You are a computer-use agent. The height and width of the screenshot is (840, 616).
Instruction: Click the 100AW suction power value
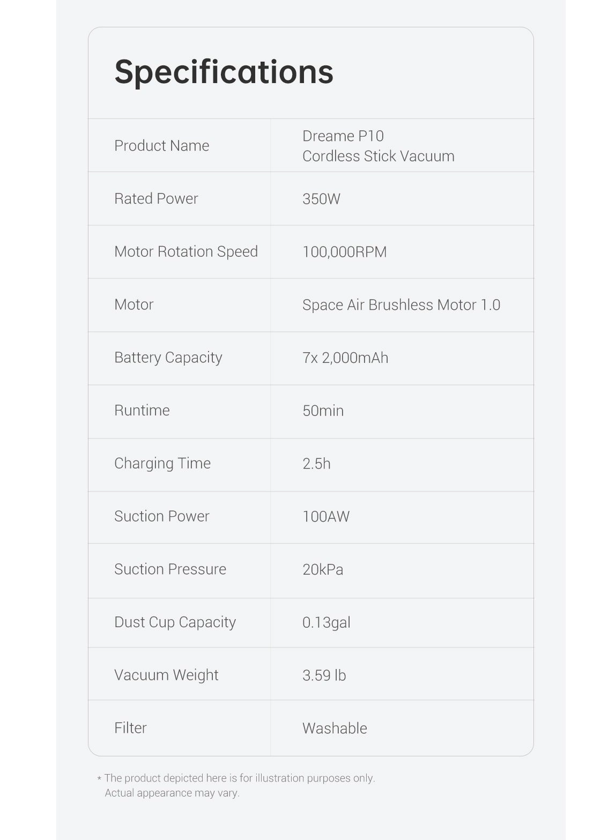pos(325,516)
